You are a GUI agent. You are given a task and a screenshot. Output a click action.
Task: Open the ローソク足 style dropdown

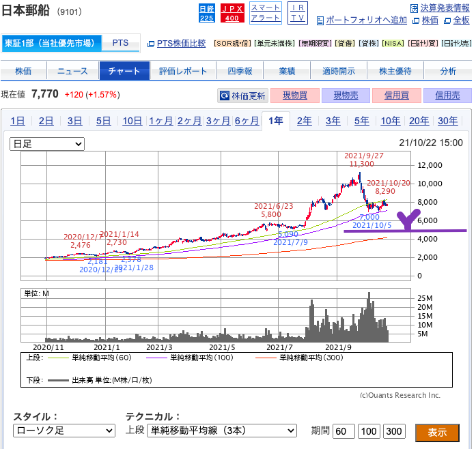[64, 431]
